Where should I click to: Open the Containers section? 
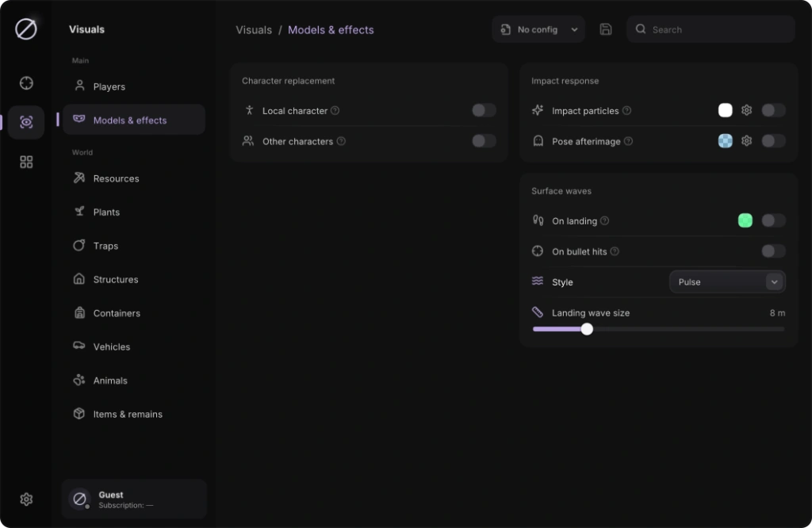tap(134, 313)
